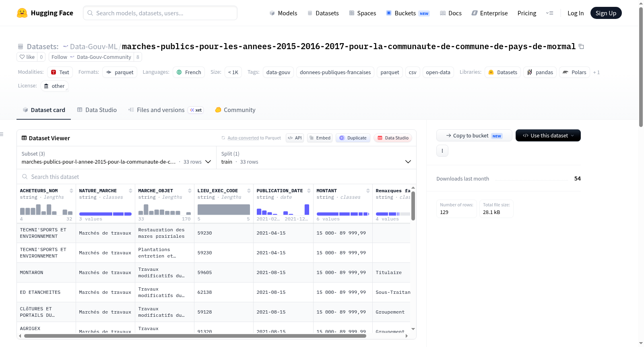Sort by NATURE_MARCHE column sort icon
Viewport: 644px width, 347px height.
pos(130,191)
